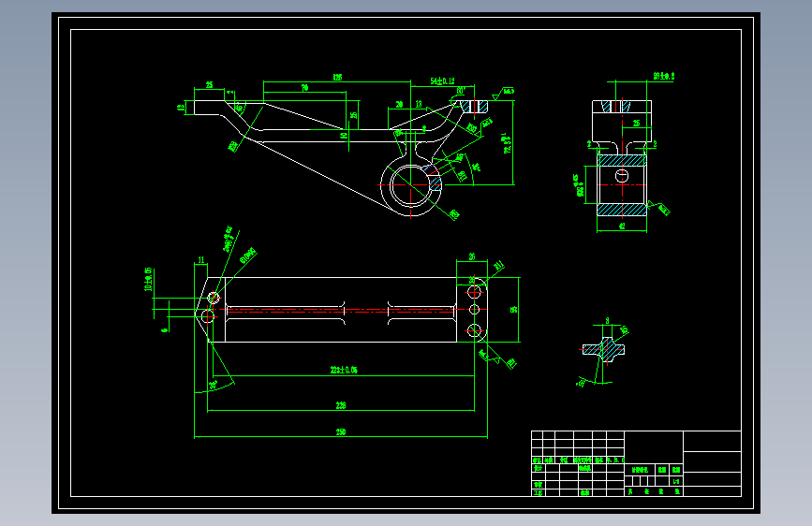
Task: Click the 10±0.05 dimension text
Action: 148,280
